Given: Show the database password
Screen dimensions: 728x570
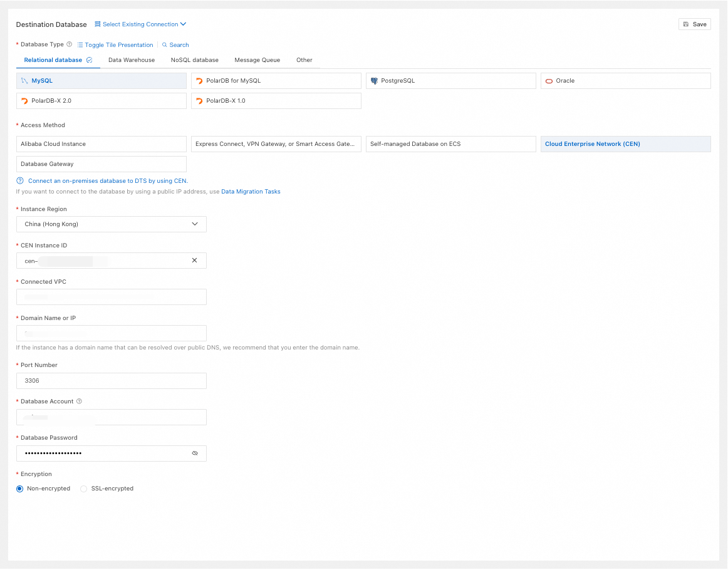Looking at the screenshot, I should click(x=195, y=453).
